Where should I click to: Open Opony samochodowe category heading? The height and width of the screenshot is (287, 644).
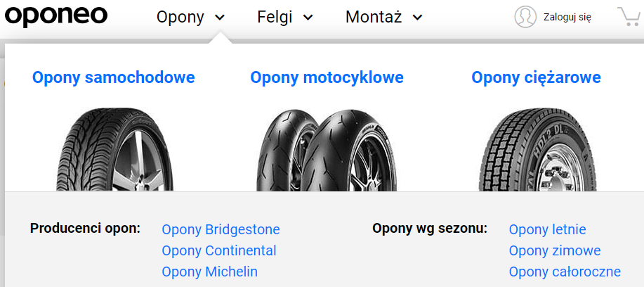[x=113, y=77]
